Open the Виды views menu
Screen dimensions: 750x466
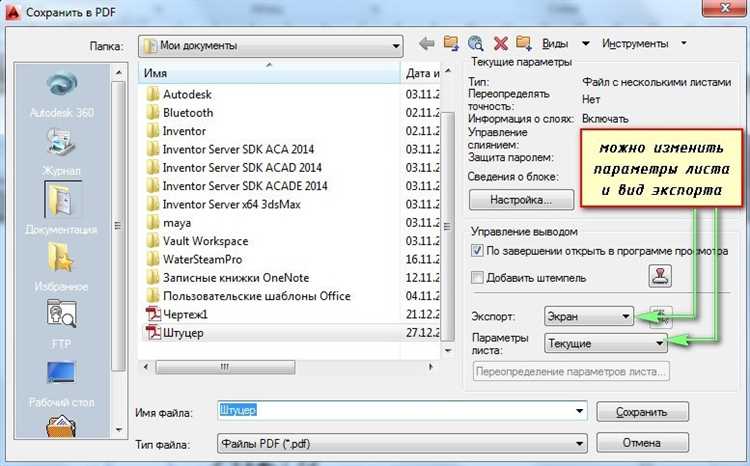tap(565, 44)
